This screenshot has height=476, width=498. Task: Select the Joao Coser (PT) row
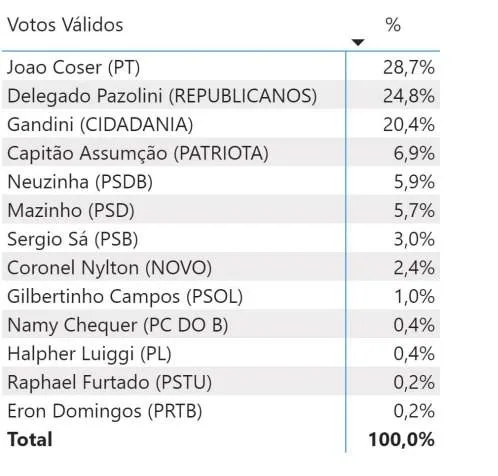(x=221, y=66)
